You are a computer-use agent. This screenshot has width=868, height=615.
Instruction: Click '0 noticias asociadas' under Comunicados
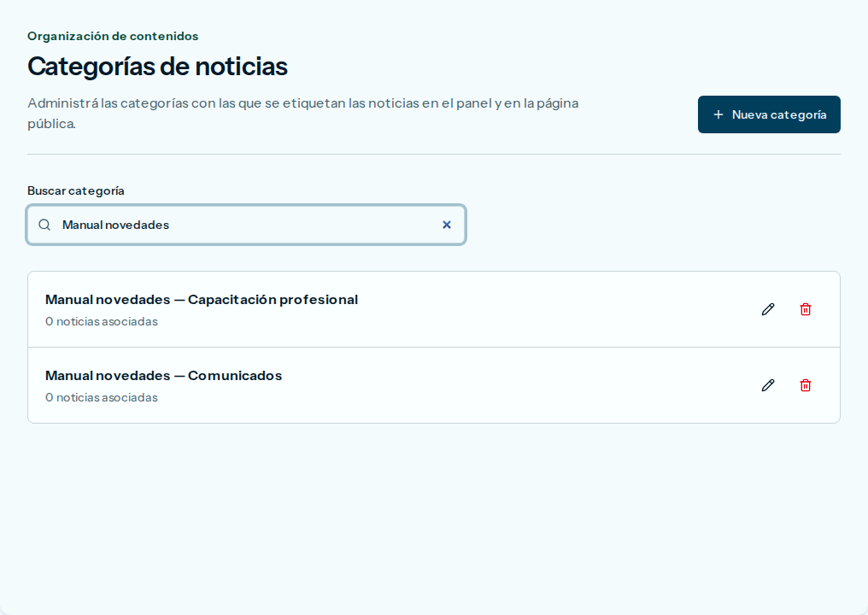tap(102, 397)
